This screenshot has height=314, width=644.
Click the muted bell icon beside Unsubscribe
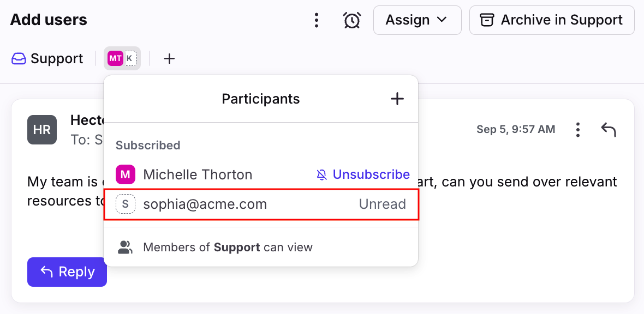[x=322, y=176]
